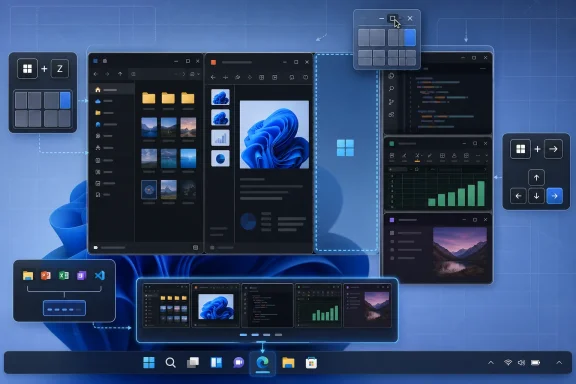Viewport: 576px width, 384px height.
Task: Select the bar chart slide thumbnail in the presentation
Action: click(x=220, y=138)
